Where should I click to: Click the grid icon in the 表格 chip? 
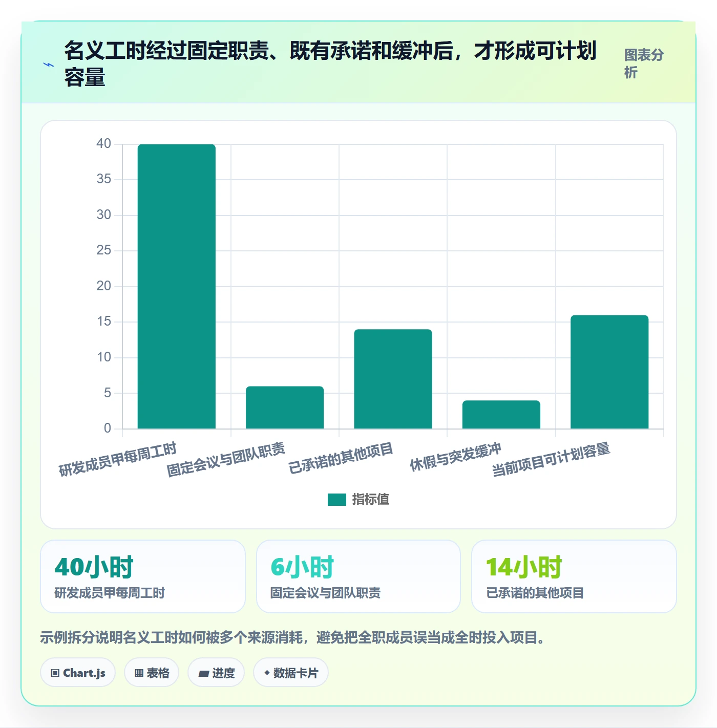[139, 673]
